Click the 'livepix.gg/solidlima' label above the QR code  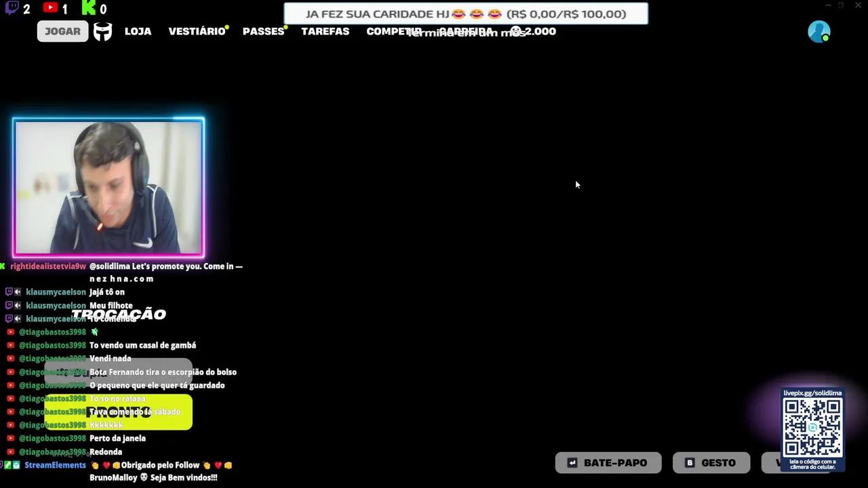tap(812, 393)
